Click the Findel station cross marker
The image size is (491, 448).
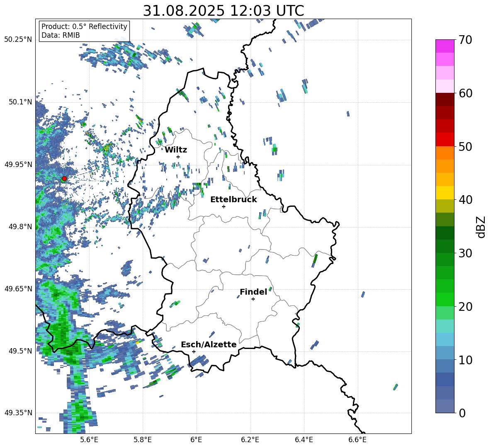253,299
